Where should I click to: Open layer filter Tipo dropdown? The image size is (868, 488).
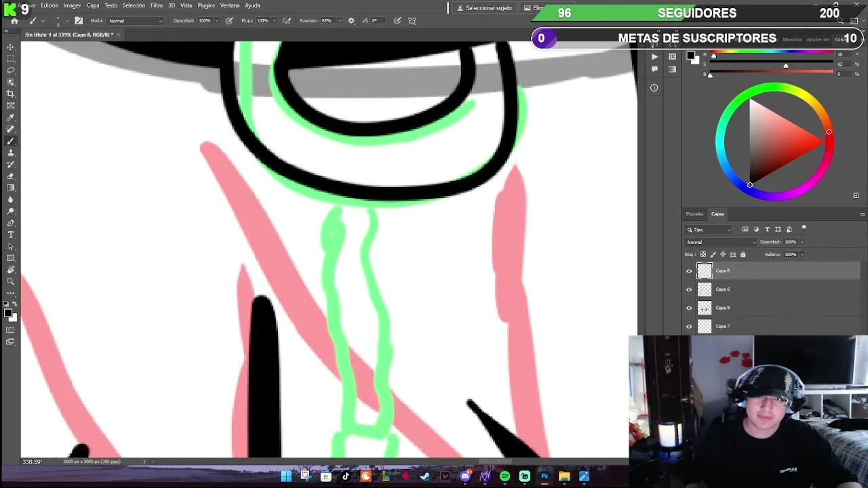(x=709, y=230)
